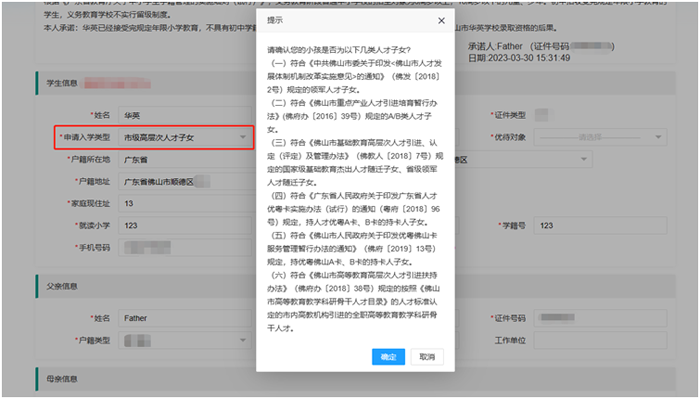Screen dimensions: 700x399
Task: Edit the father's empty 工作单位 field
Action: [600, 340]
